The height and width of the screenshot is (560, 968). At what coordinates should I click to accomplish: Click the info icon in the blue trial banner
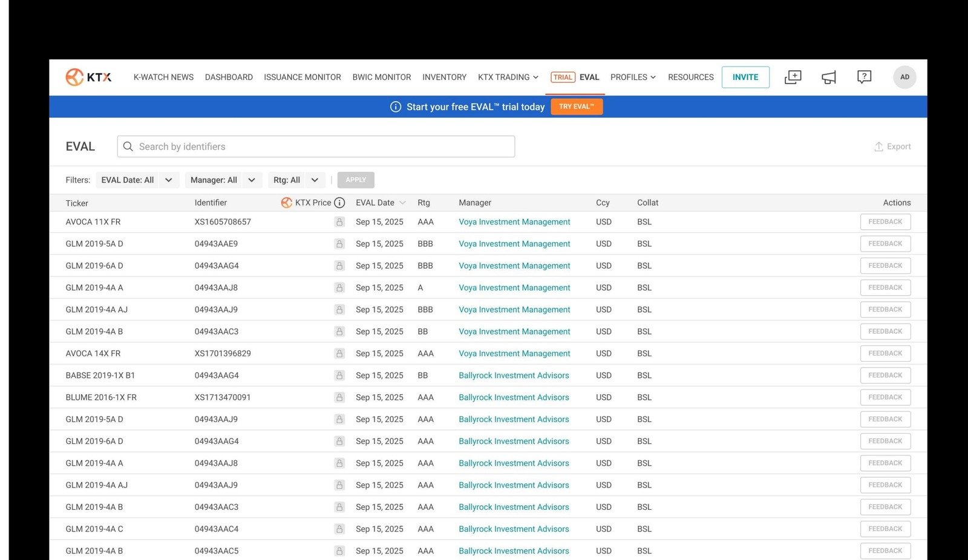click(396, 106)
